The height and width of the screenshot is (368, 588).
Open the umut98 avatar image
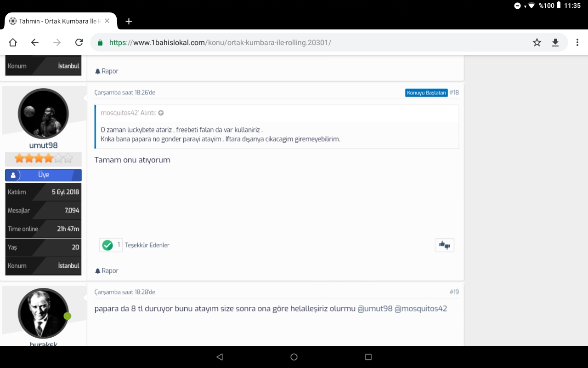tap(43, 114)
